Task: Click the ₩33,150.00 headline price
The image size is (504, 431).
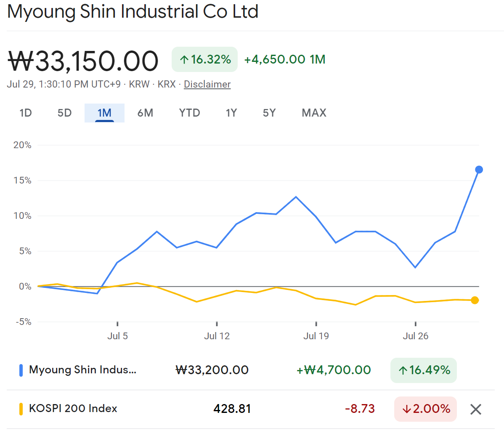Action: pyautogui.click(x=83, y=61)
